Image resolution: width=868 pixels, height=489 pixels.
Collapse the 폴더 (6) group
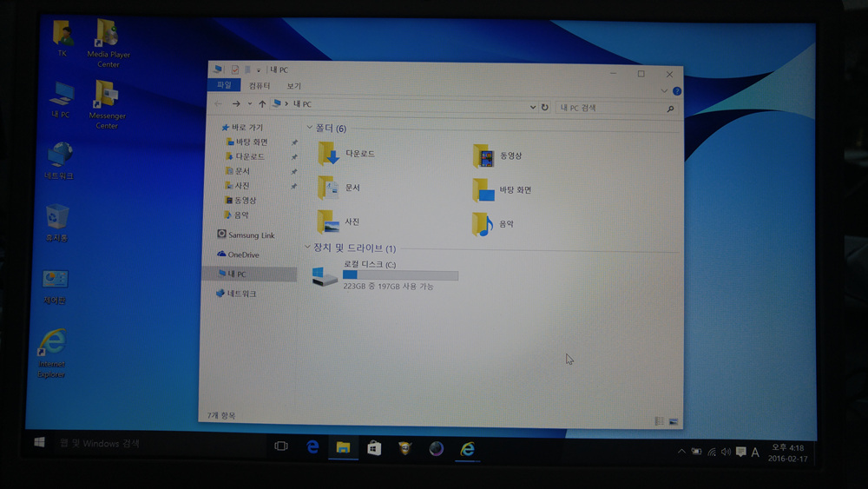point(310,128)
